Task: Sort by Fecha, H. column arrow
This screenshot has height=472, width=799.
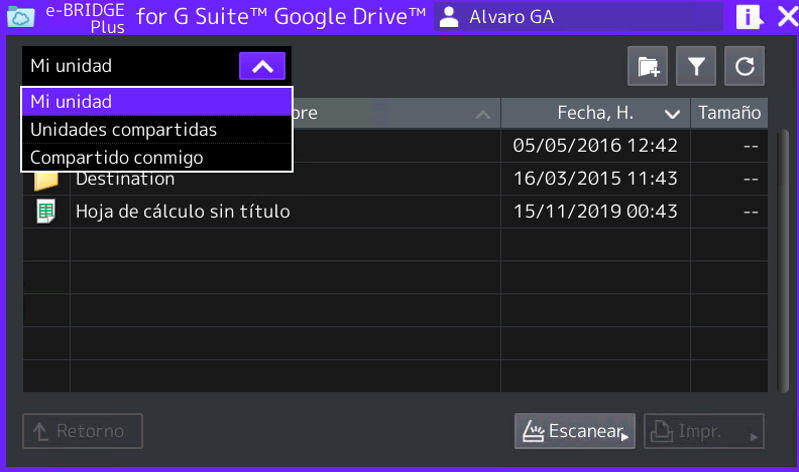Action: pyautogui.click(x=672, y=114)
